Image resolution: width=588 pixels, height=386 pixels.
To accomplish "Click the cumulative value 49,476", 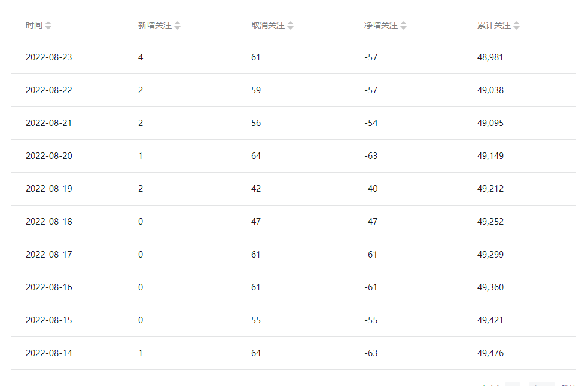I will click(490, 353).
